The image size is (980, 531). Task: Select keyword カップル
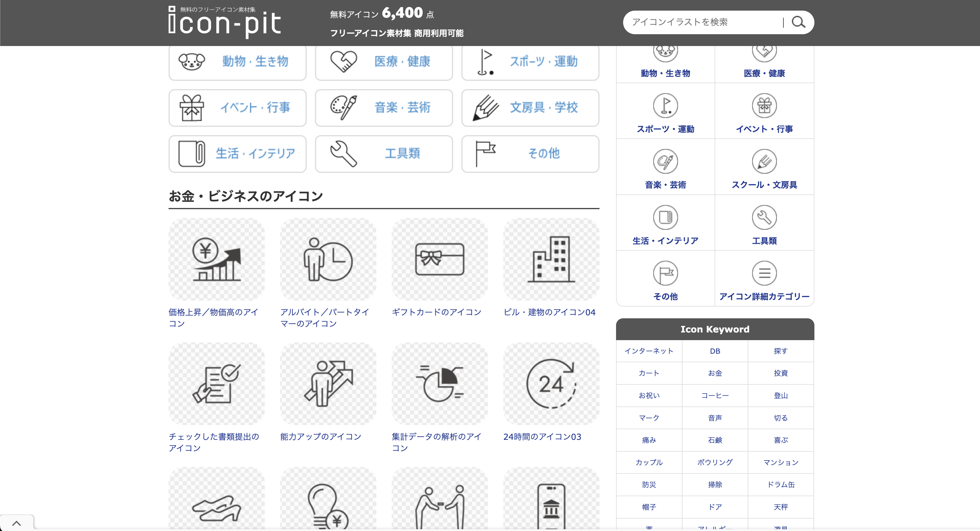coord(649,462)
